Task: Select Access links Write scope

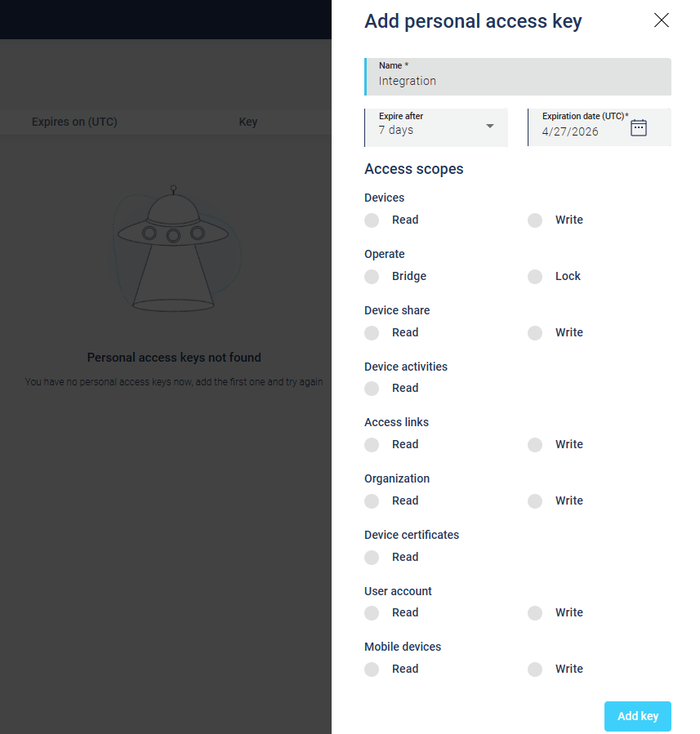Action: tap(535, 445)
